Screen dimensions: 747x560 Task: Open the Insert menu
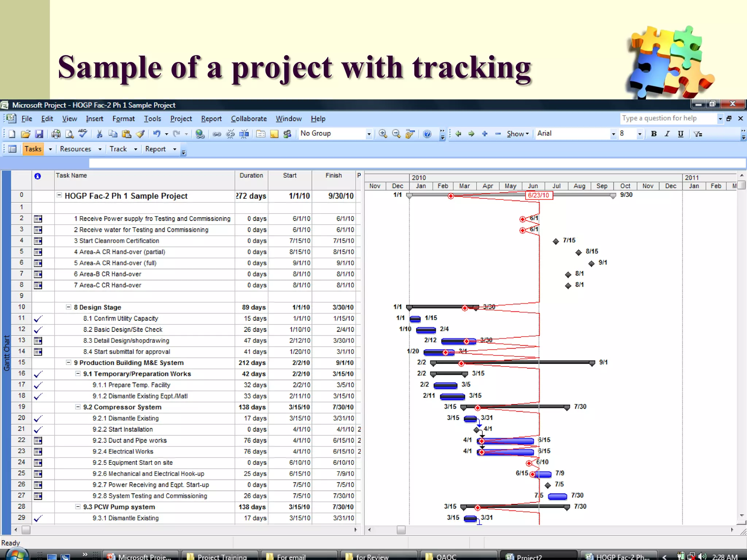point(94,119)
